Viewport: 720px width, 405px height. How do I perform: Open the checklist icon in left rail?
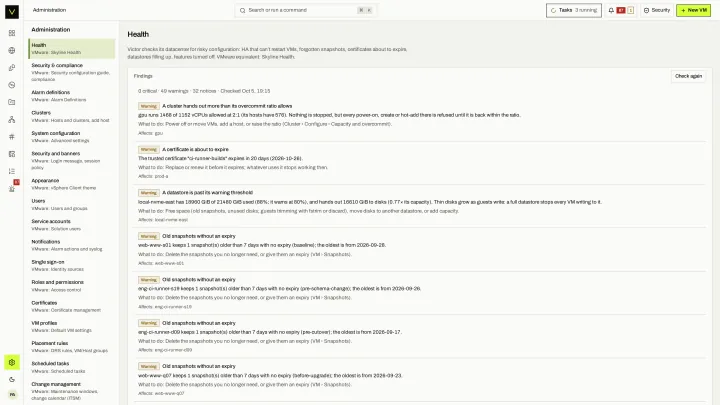click(x=12, y=171)
